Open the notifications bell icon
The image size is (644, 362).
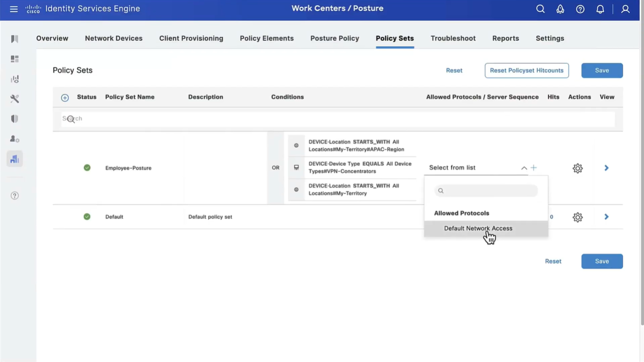[600, 9]
